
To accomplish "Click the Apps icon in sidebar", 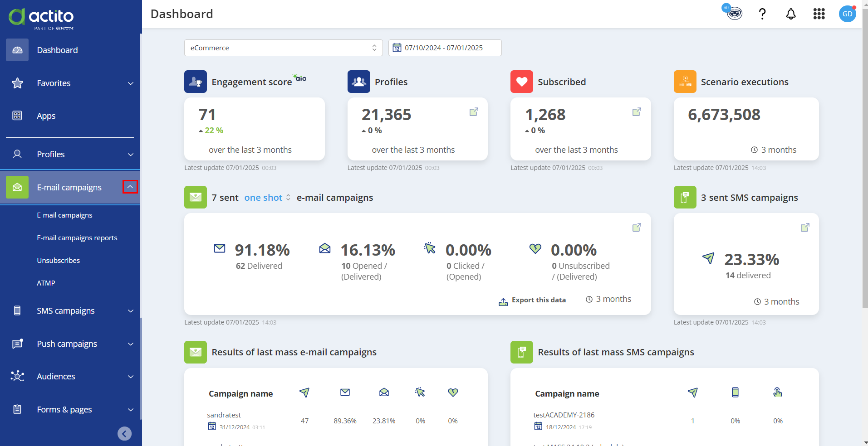I will tap(17, 116).
